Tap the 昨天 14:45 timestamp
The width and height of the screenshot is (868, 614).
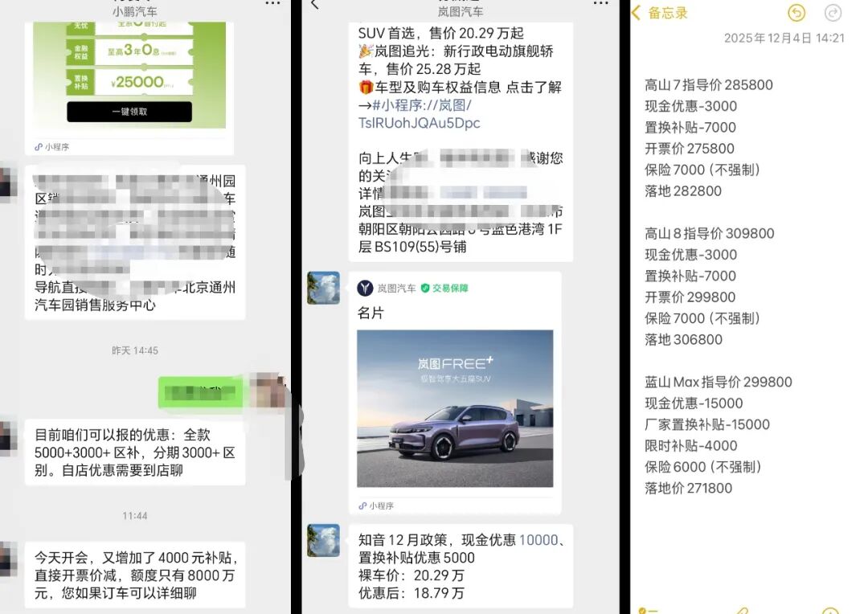(x=135, y=350)
